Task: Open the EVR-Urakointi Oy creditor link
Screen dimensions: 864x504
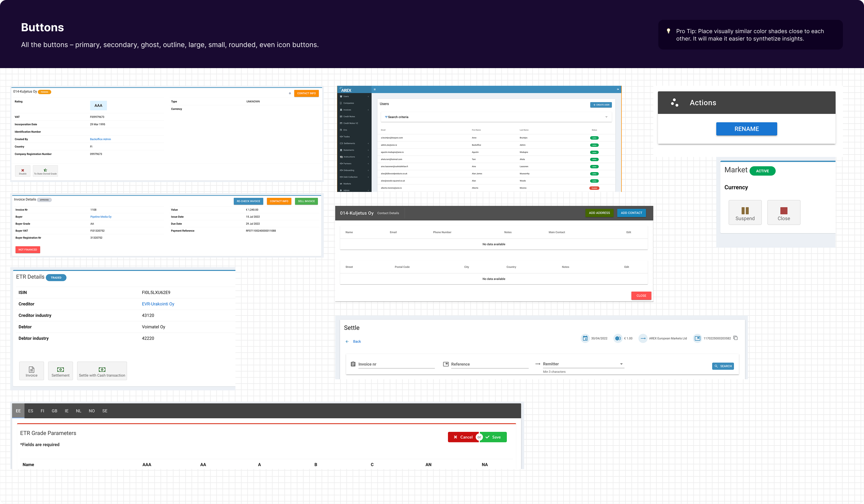Action: [x=158, y=304]
